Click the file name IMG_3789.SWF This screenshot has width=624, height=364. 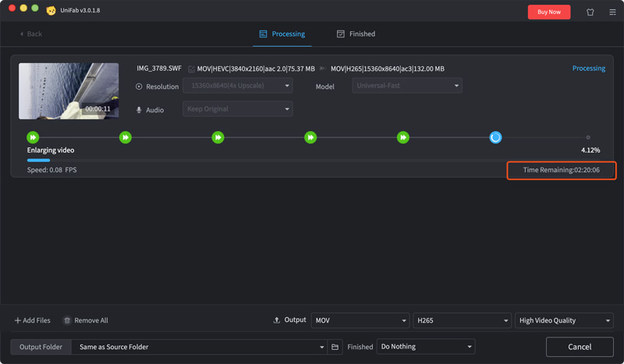coord(159,69)
